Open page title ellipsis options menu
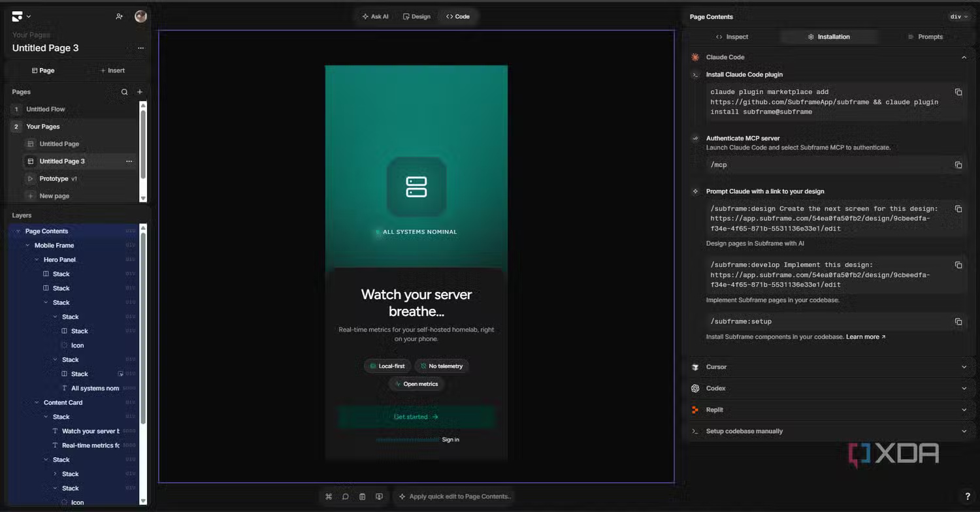980x512 pixels. [x=140, y=48]
